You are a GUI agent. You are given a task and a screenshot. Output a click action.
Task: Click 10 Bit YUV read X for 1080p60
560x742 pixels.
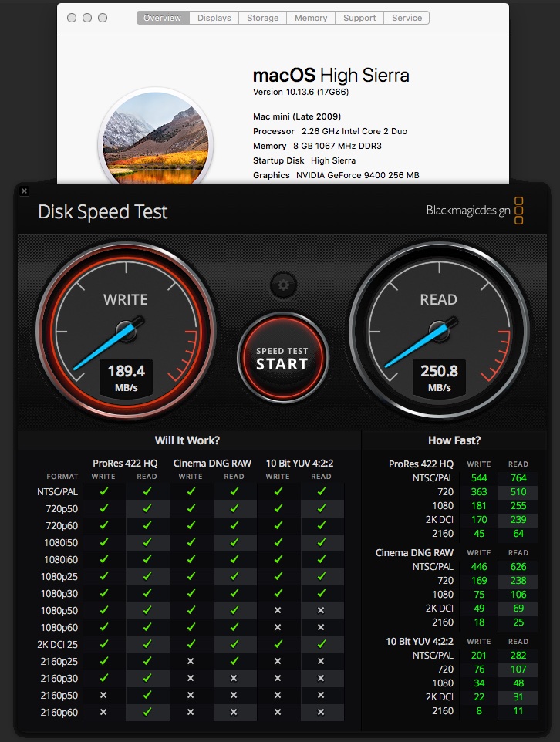321,628
